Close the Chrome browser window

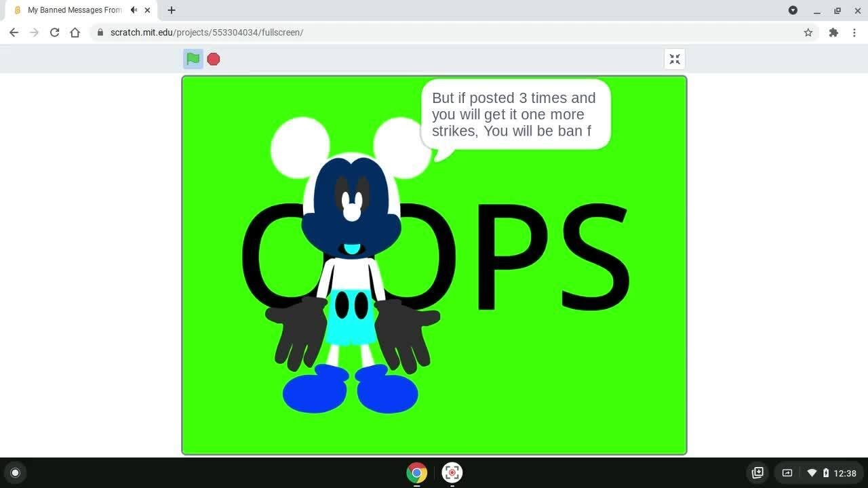tap(857, 10)
